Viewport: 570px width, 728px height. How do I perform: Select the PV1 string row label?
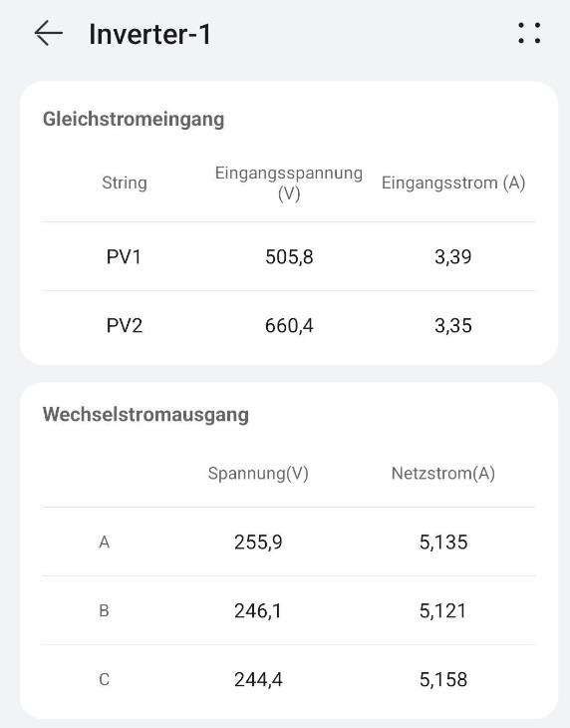point(124,256)
